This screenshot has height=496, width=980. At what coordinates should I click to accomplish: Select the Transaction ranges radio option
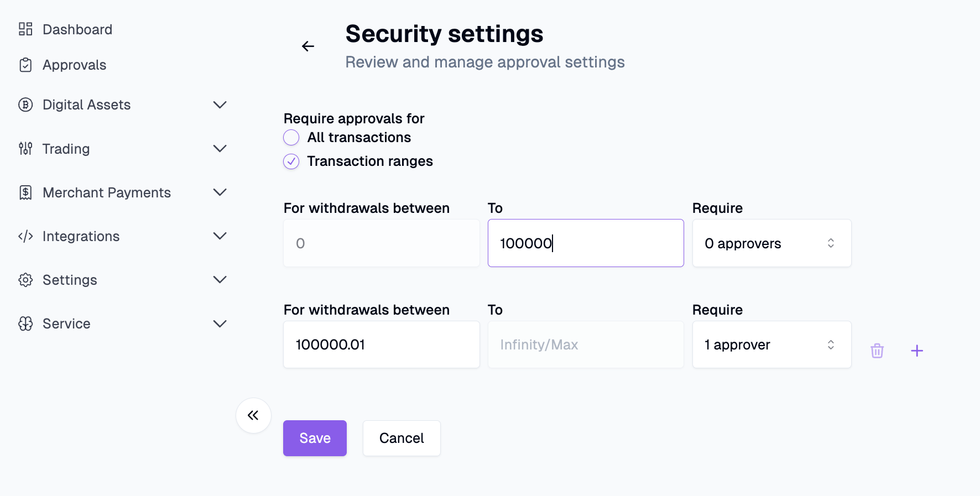click(x=291, y=161)
